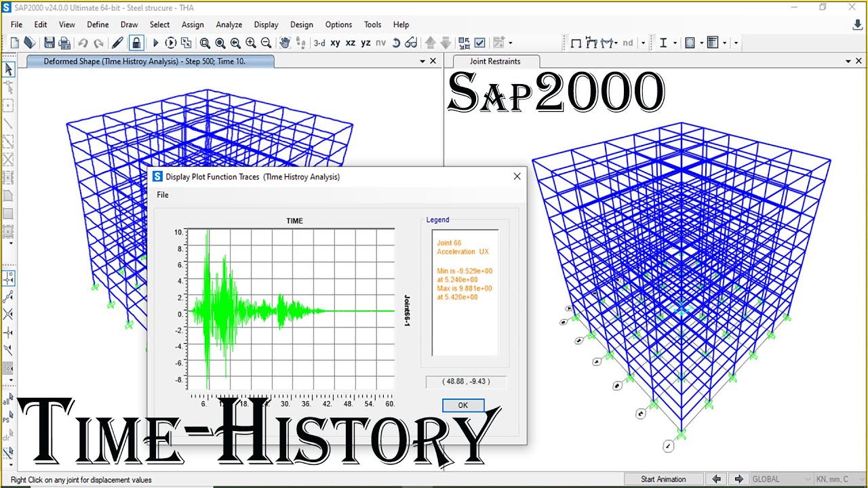The width and height of the screenshot is (868, 488).
Task: Click the pencil refresh window icon
Action: tap(118, 43)
